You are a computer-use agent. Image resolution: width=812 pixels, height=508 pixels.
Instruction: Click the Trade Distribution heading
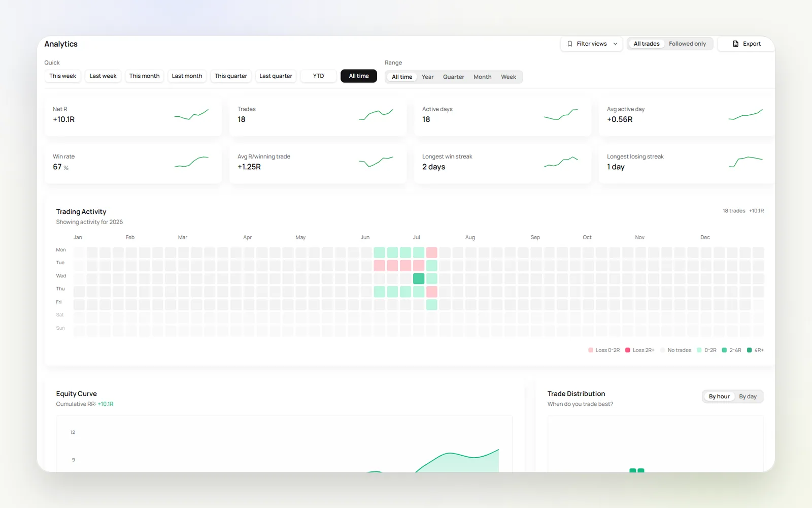(x=577, y=394)
